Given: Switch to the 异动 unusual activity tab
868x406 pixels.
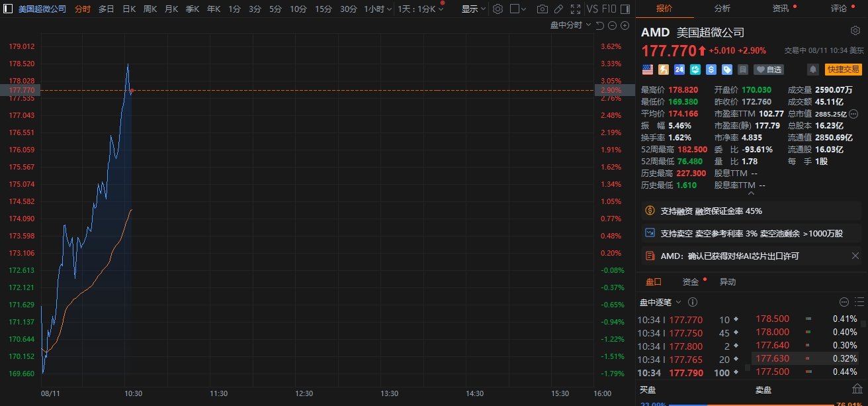Looking at the screenshot, I should point(728,281).
